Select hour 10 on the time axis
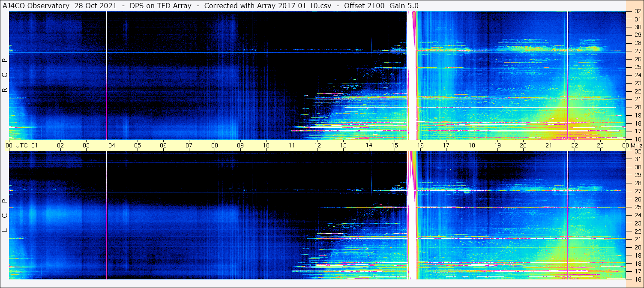This screenshot has width=644, height=288. pyautogui.click(x=266, y=145)
